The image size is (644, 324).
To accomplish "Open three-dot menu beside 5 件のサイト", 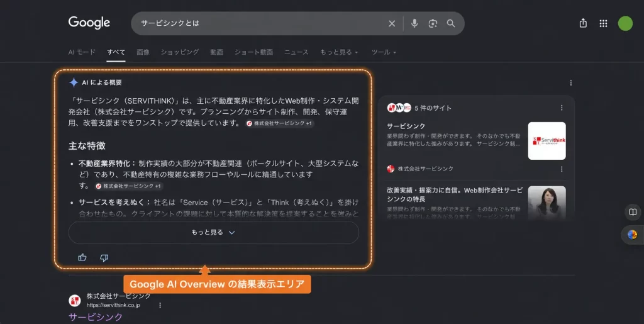I will point(562,108).
